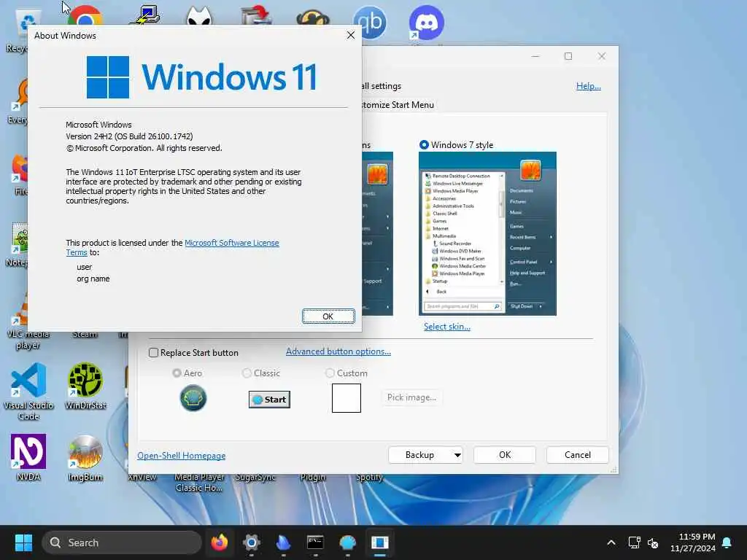Select the Visual Studio Code desktop icon

[28, 392]
